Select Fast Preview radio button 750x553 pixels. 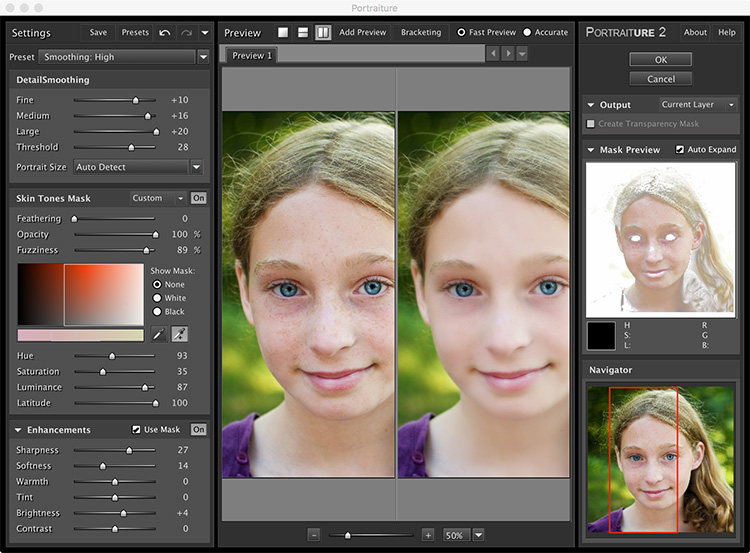(461, 32)
